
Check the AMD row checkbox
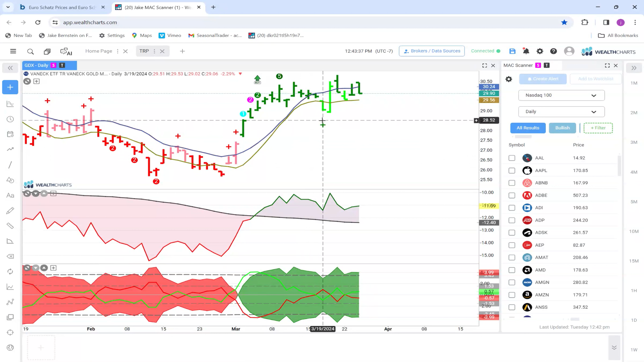tap(512, 270)
